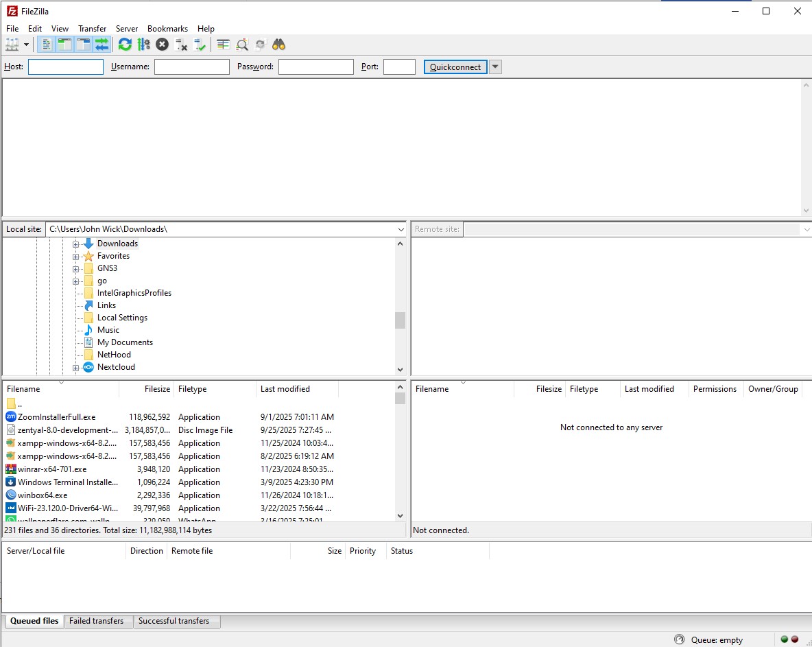Open the directory listing filters icon

[224, 45]
